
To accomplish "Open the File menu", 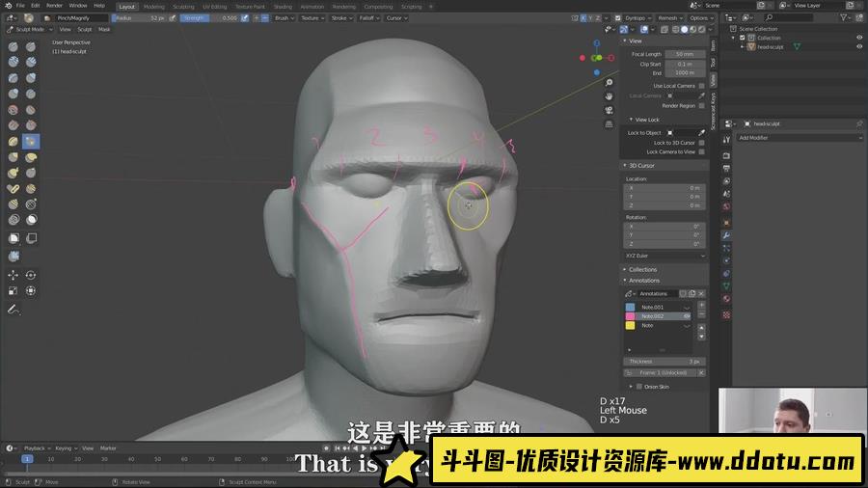I will [x=20, y=6].
